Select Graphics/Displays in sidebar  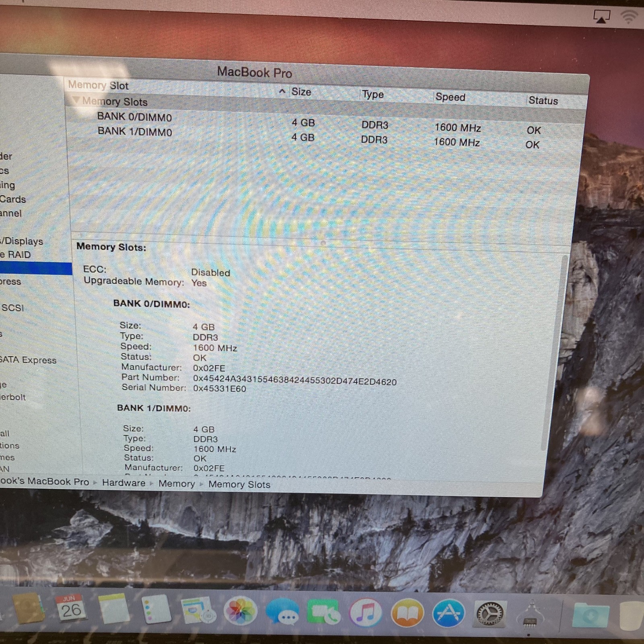[x=22, y=241]
